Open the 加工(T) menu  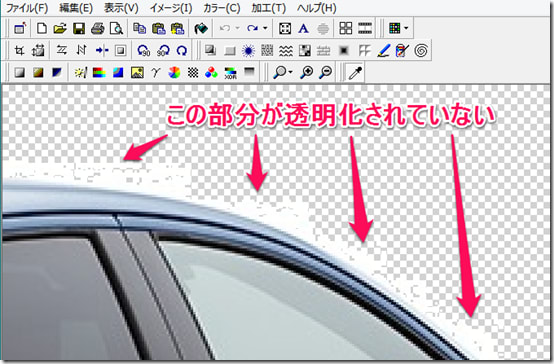tap(269, 8)
